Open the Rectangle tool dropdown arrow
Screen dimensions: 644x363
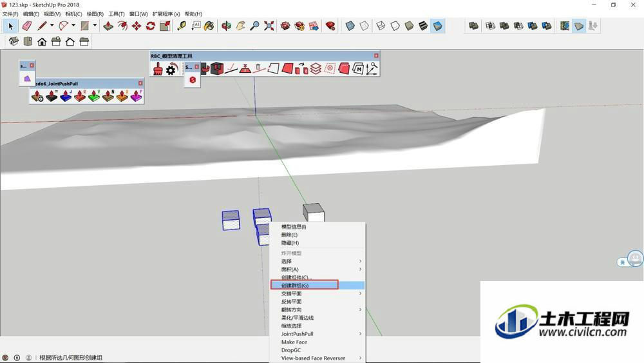coord(95,26)
